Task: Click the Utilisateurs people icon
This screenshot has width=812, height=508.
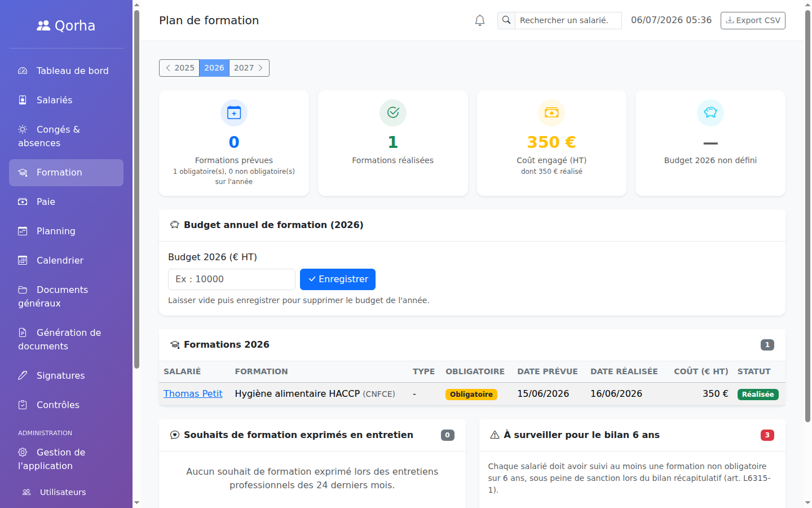Action: click(x=27, y=492)
